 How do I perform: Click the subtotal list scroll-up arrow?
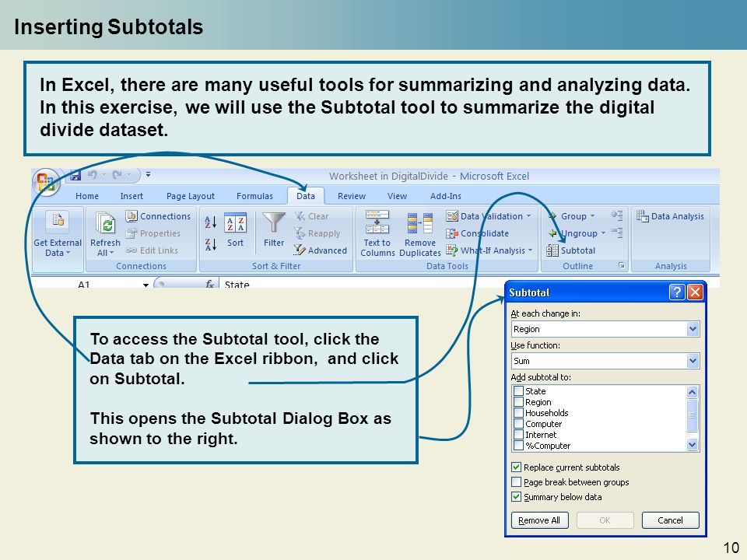pos(693,392)
